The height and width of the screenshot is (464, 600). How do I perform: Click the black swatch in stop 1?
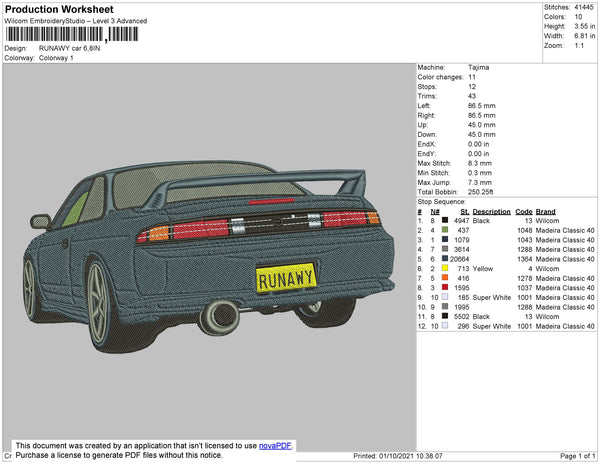pyautogui.click(x=444, y=221)
